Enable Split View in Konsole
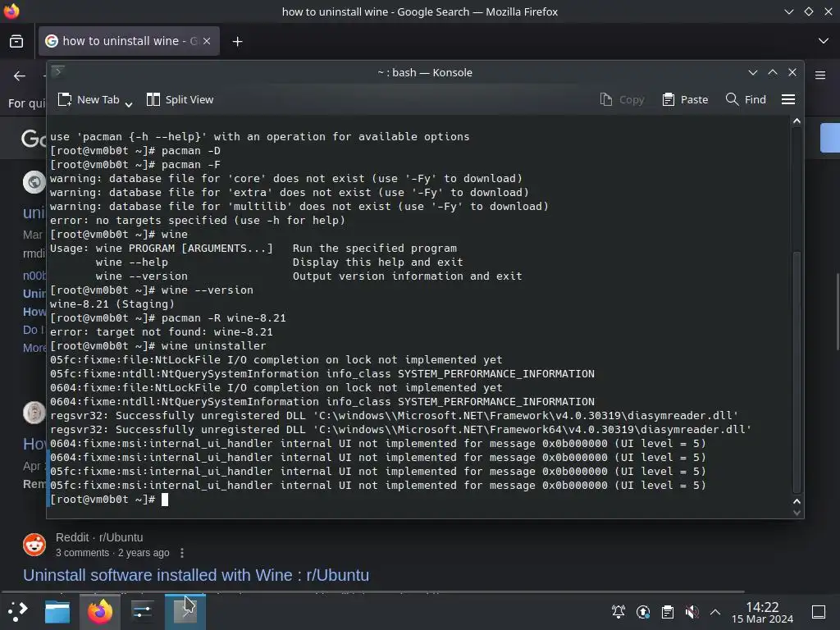Screen dimensions: 840x630 [x=180, y=99]
